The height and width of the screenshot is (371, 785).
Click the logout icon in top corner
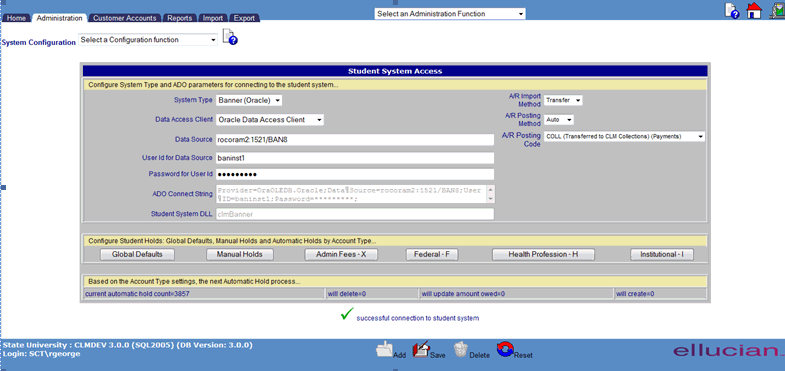click(777, 11)
